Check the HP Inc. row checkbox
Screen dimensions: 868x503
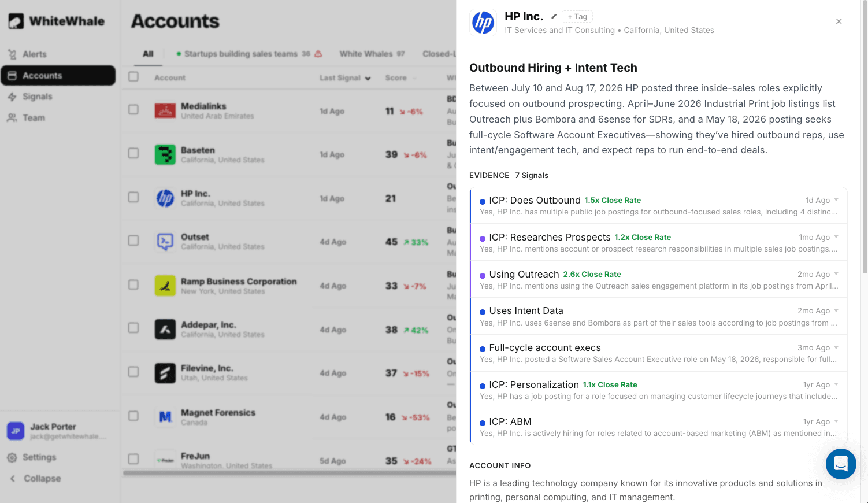point(133,197)
